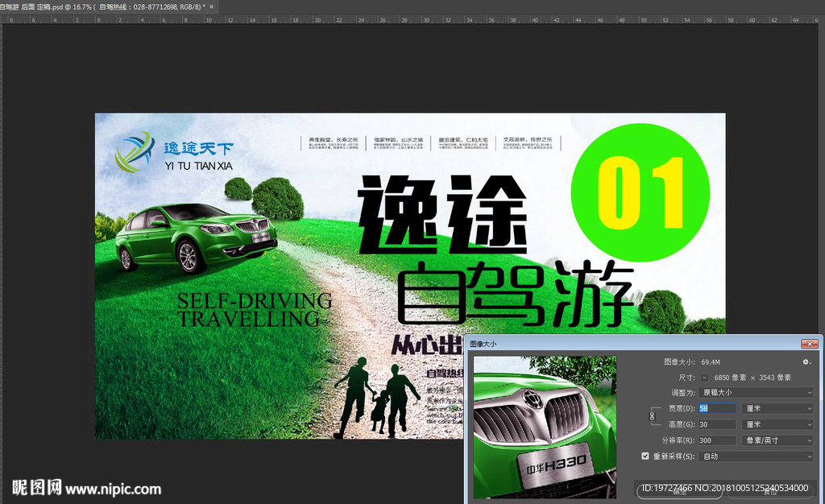Click the chain link to unlink width and height
The width and height of the screenshot is (825, 504).
[651, 416]
